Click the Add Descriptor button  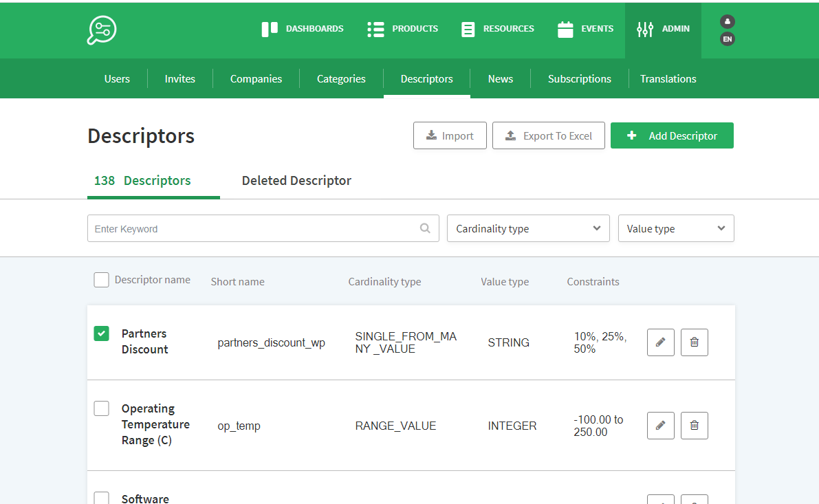click(x=672, y=135)
